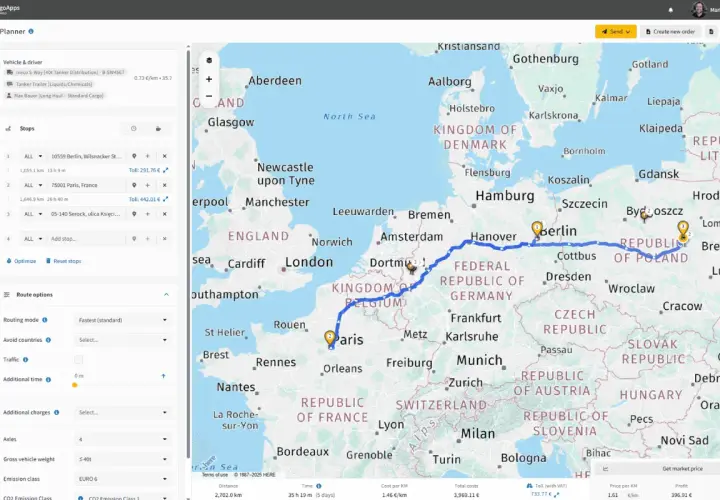Click the info icon next to Additional charges
The width and height of the screenshot is (720, 500).
[x=56, y=412]
